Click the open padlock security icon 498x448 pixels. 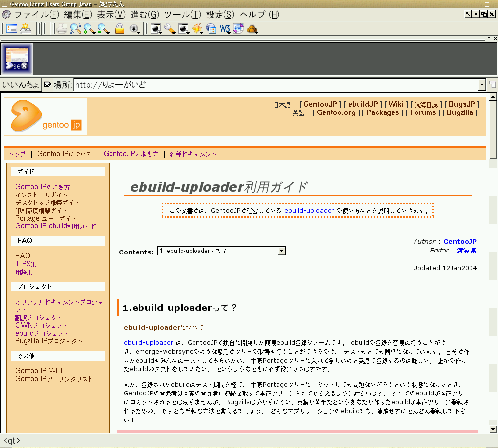[119, 28]
